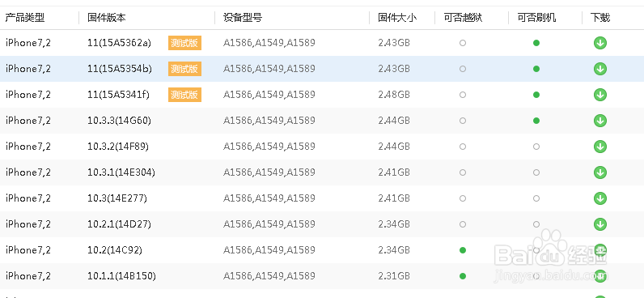Click the 可否刷机 column header
644x298 pixels.
click(536, 18)
